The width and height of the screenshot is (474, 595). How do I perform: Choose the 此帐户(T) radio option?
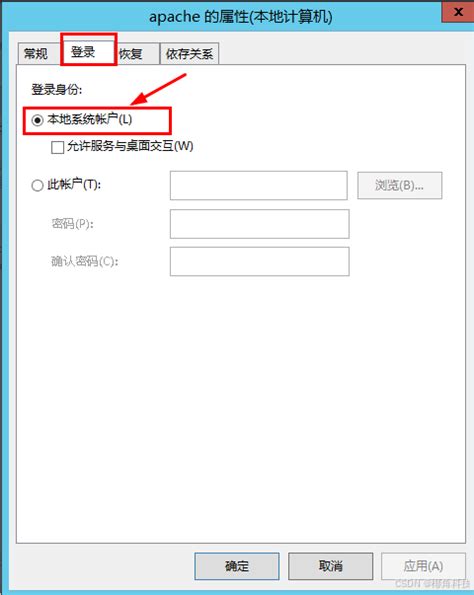tap(37, 186)
